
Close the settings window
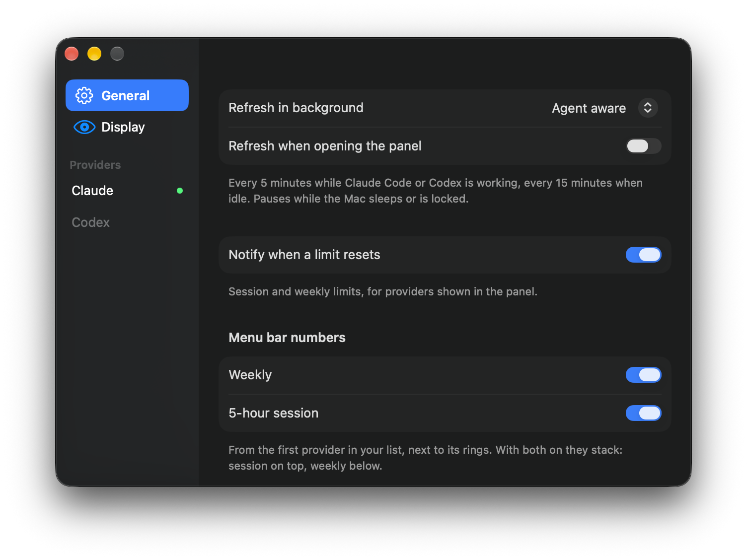pos(72,54)
